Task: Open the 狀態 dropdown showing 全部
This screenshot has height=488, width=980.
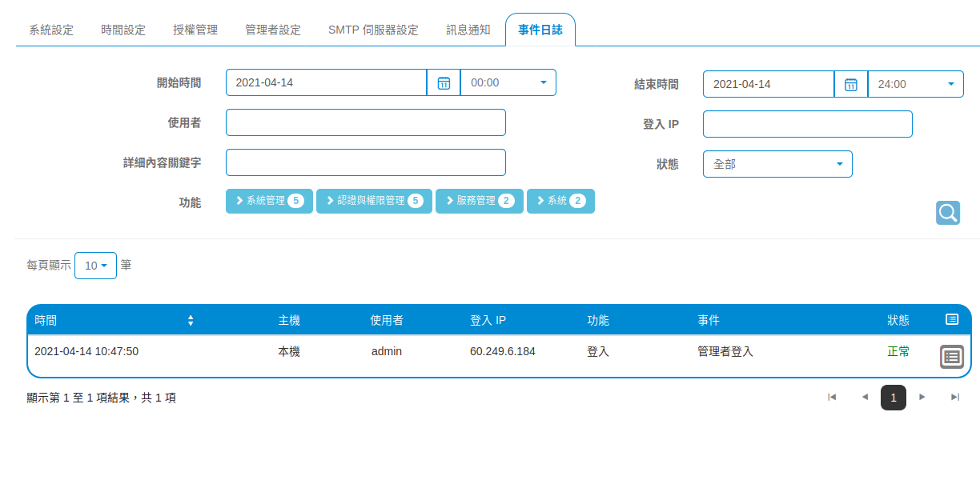Action: coord(777,164)
